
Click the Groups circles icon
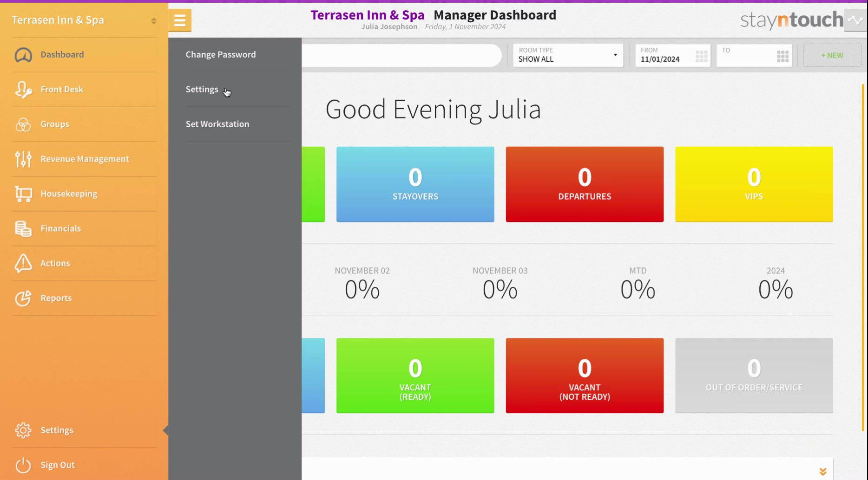(x=23, y=124)
